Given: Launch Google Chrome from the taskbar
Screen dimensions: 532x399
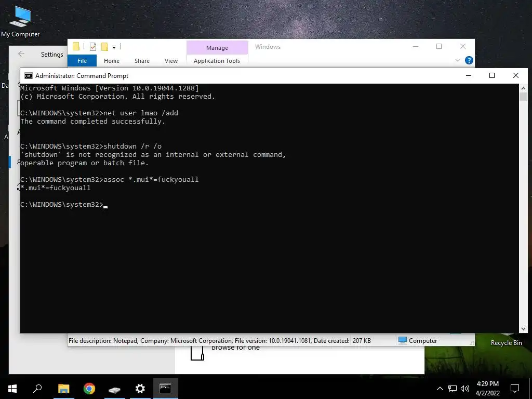Looking at the screenshot, I should pyautogui.click(x=89, y=389).
